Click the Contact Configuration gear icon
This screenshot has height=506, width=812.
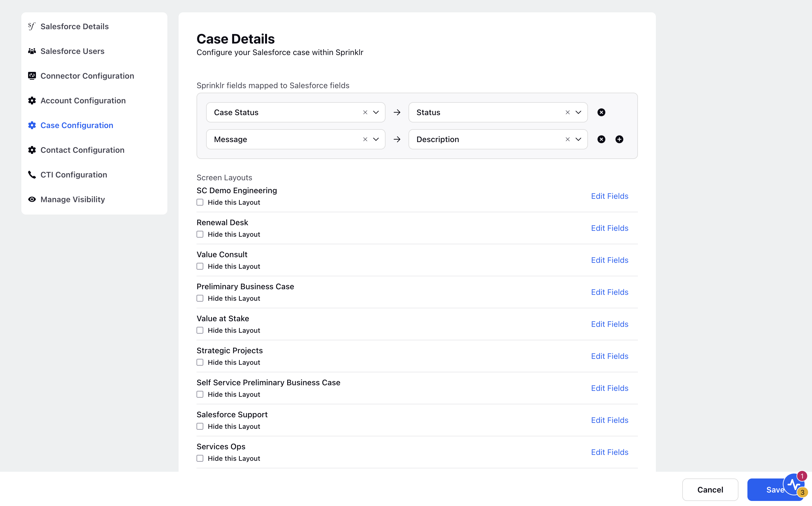[32, 150]
